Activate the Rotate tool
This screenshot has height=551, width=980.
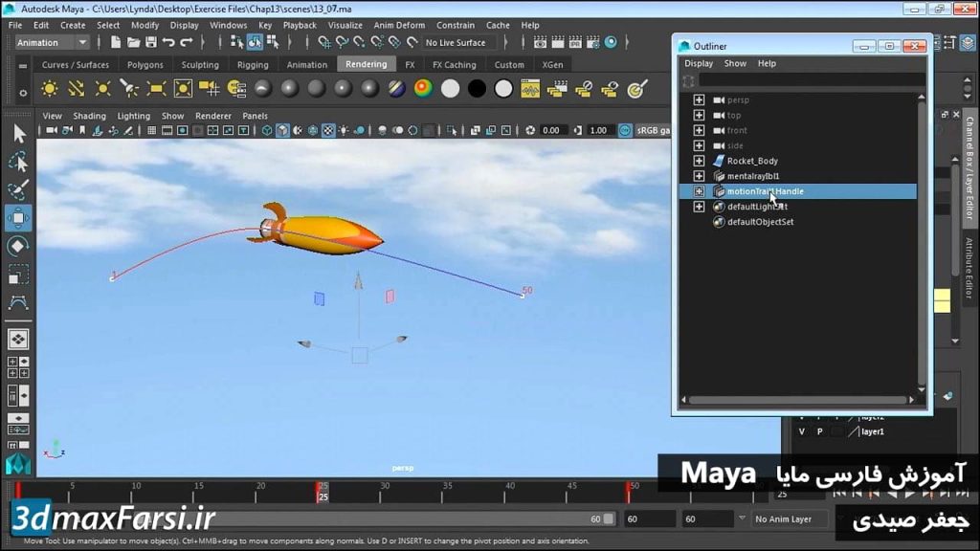point(18,246)
